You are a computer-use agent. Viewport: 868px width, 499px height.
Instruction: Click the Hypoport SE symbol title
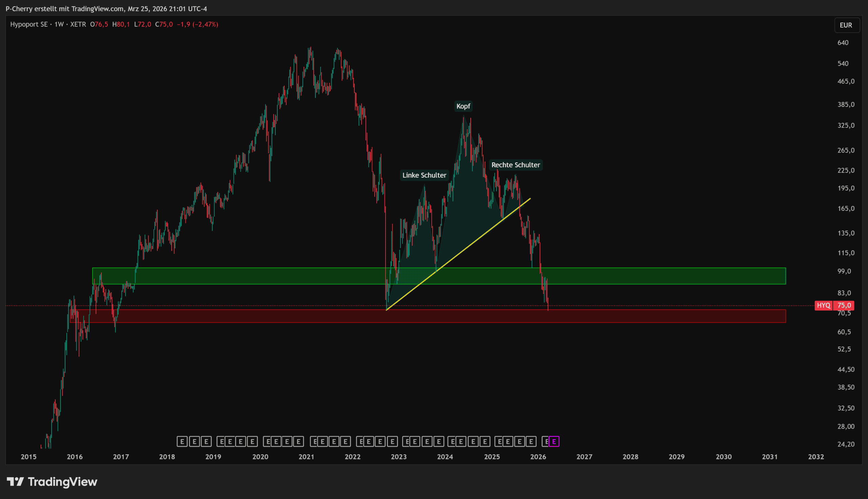point(29,24)
